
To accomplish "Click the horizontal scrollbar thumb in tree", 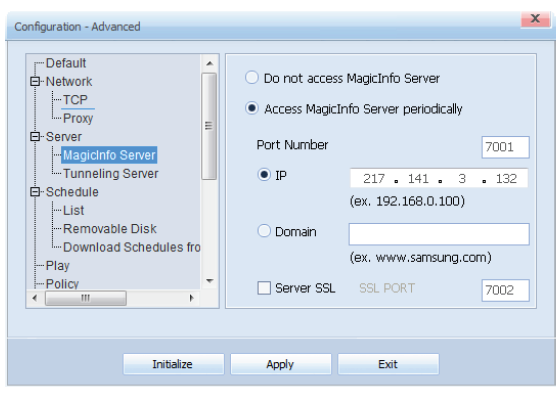I will (86, 298).
